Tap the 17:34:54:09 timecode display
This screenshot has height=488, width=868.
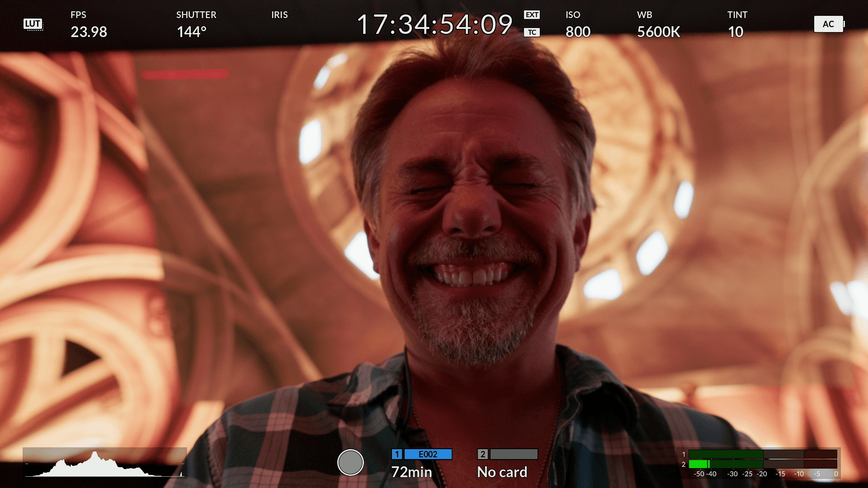(434, 24)
